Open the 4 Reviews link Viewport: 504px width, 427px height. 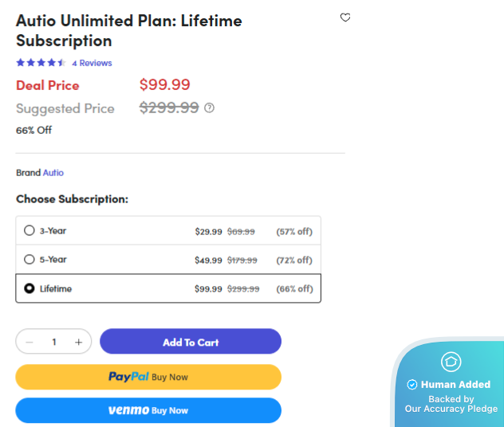pyautogui.click(x=92, y=63)
